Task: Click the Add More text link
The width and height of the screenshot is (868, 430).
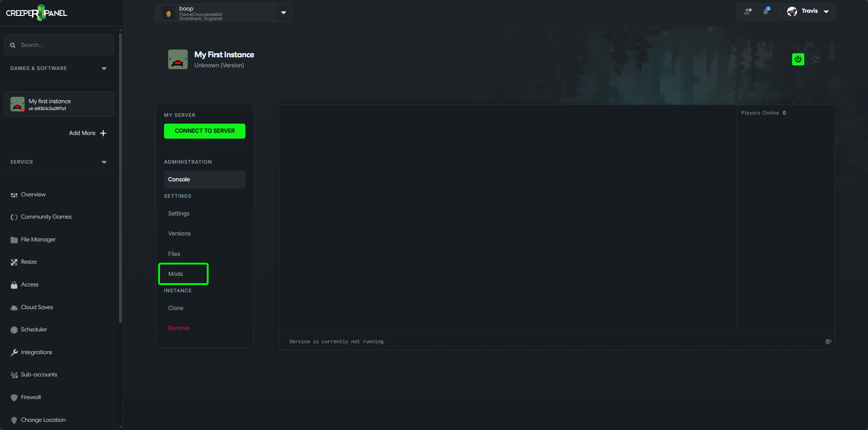Action: coord(82,133)
